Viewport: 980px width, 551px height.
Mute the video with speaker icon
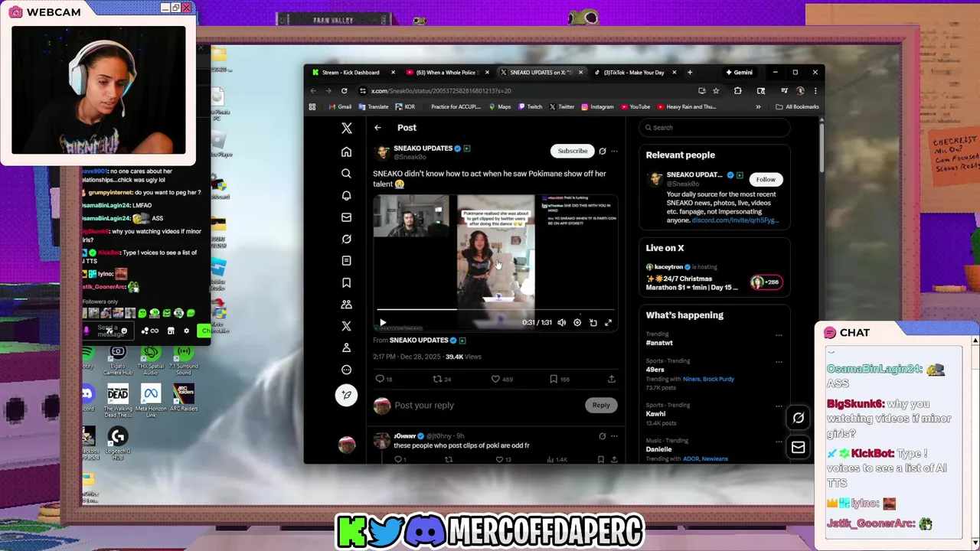561,323
